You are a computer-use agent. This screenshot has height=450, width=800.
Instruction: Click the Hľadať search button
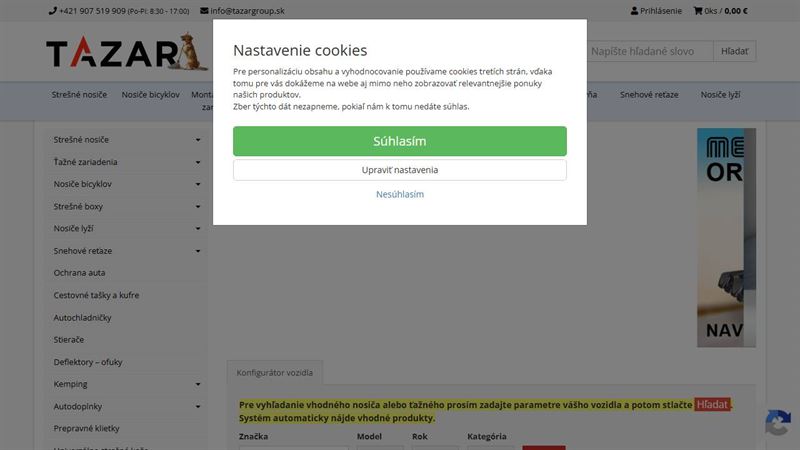[x=735, y=51]
